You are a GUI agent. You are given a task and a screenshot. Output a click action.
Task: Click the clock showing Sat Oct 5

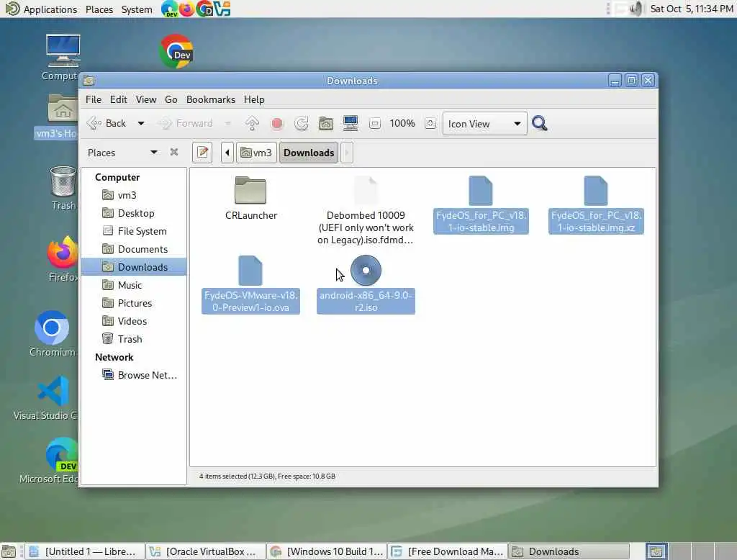click(692, 9)
